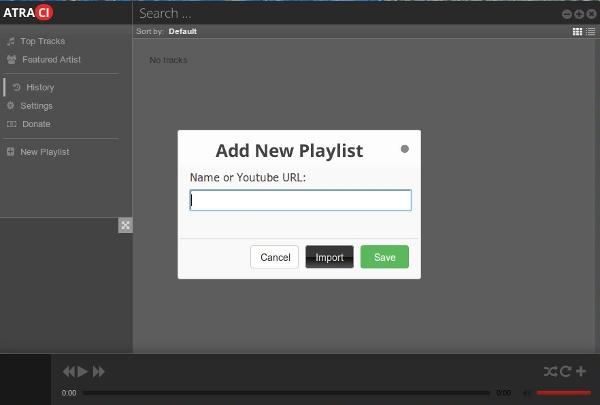Image resolution: width=600 pixels, height=405 pixels.
Task: Open Top Tracks in sidebar
Action: click(x=42, y=41)
